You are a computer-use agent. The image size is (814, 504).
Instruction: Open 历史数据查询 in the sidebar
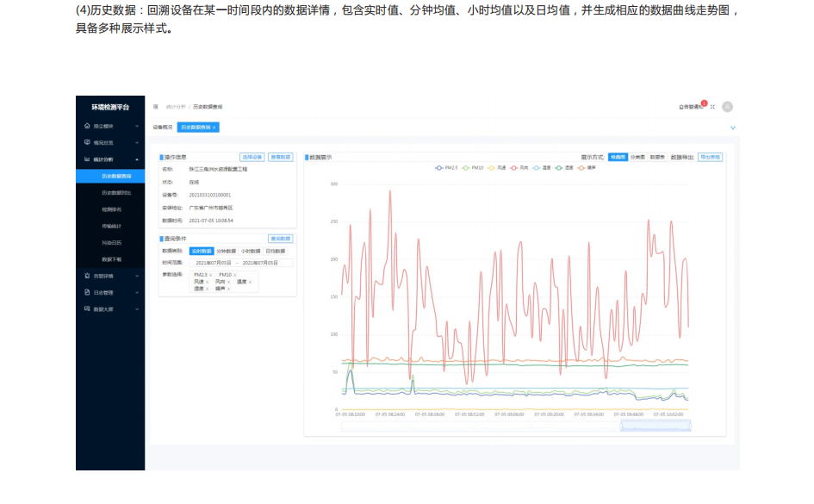click(x=110, y=176)
